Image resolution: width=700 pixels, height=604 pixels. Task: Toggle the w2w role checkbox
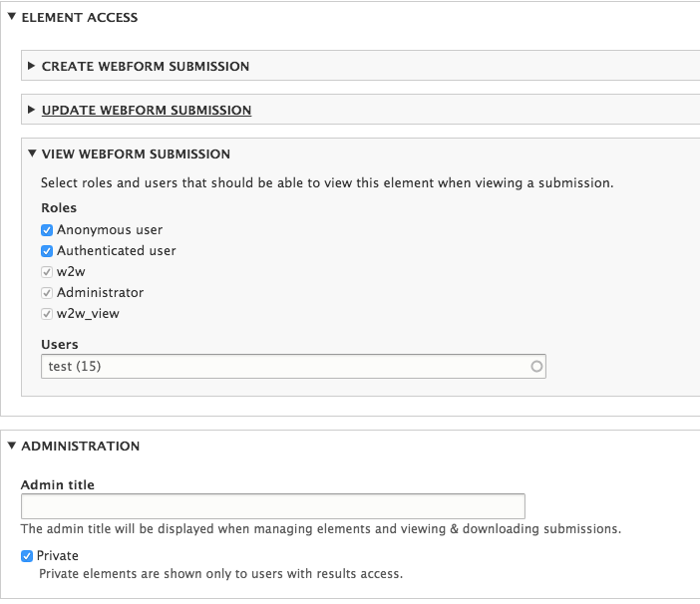[47, 272]
